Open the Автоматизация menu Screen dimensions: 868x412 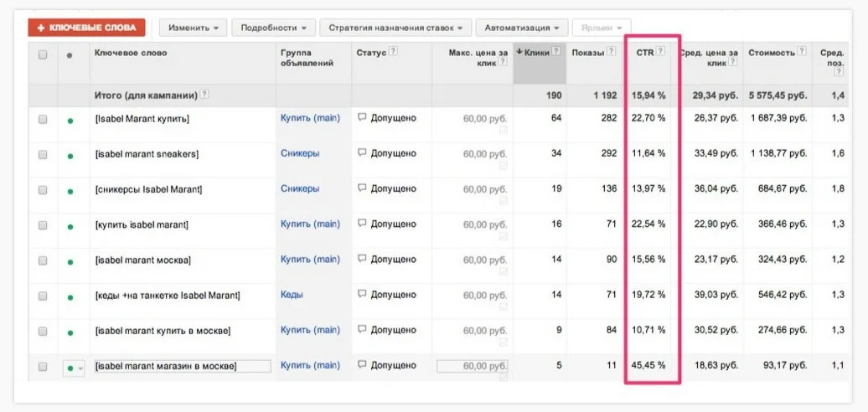pos(522,28)
